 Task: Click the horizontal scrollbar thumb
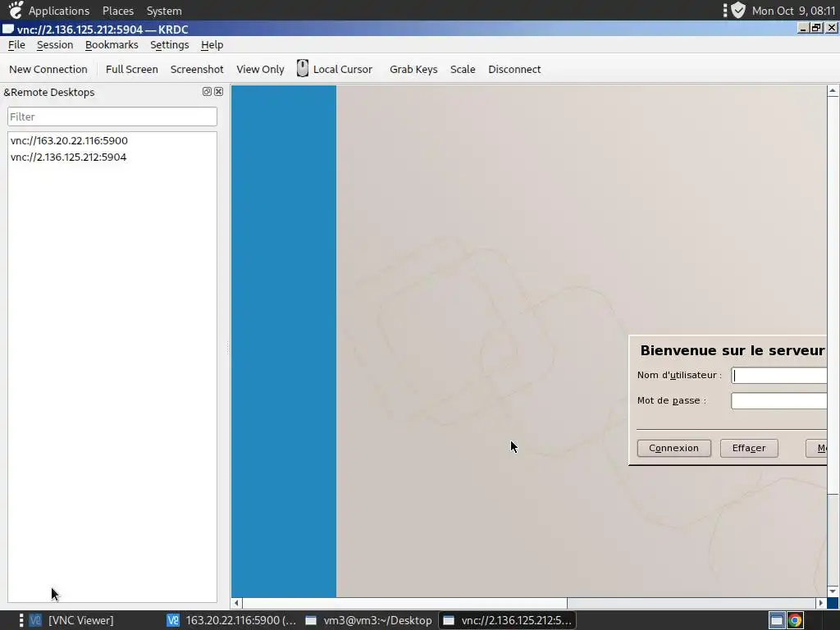[404, 603]
